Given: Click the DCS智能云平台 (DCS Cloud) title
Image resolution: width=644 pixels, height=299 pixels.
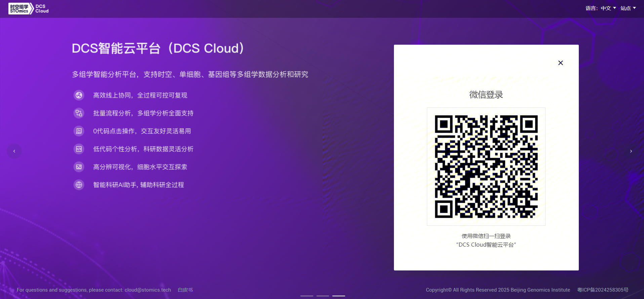Looking at the screenshot, I should pos(158,48).
